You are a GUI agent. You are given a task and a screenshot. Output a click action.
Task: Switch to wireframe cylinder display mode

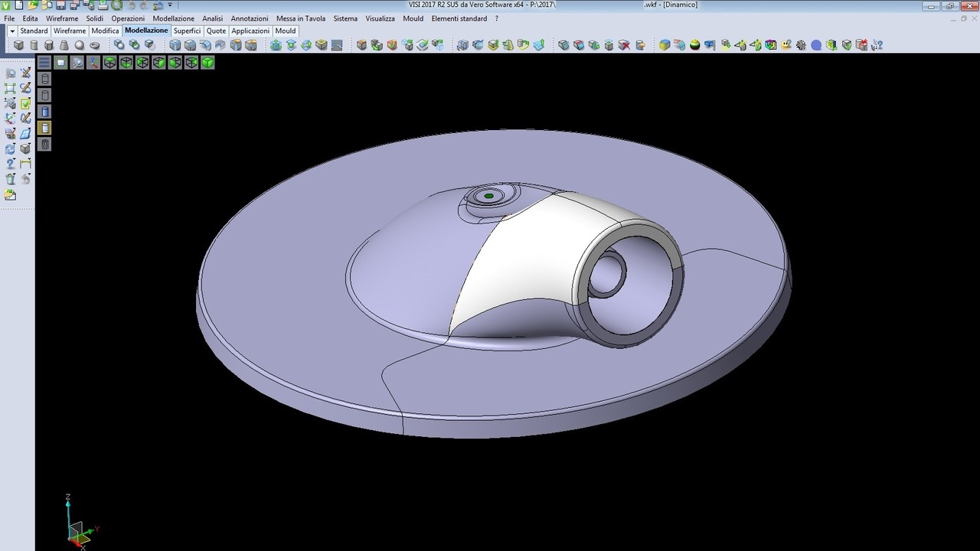[x=45, y=79]
